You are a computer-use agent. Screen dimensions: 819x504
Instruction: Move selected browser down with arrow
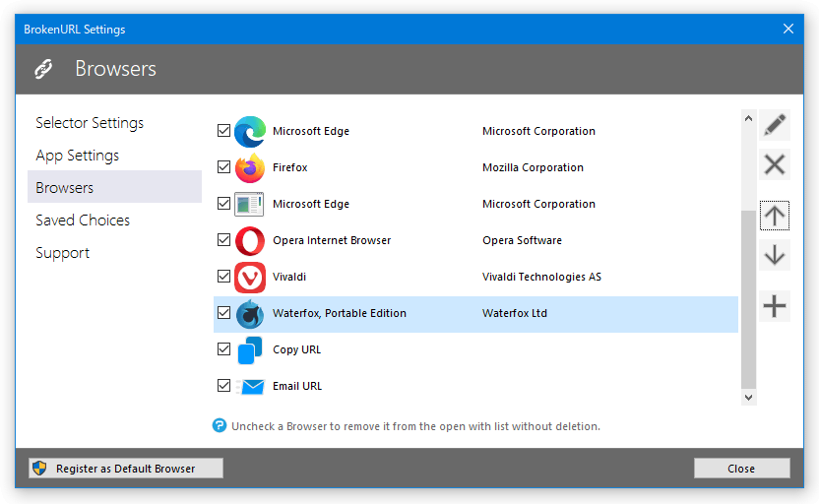[x=774, y=255]
